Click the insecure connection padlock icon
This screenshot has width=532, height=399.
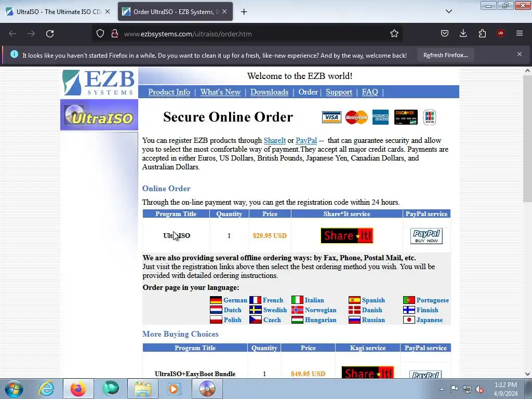click(115, 34)
